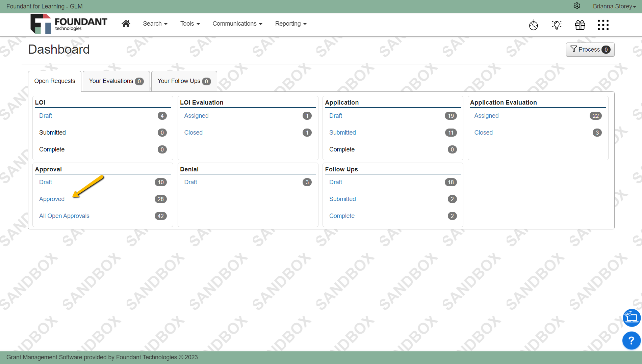
Task: Open the gift icon for new features
Action: (x=580, y=25)
